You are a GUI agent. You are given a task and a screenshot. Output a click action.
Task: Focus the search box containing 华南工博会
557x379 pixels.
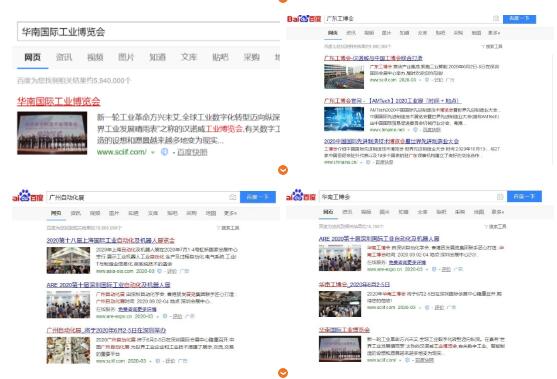(x=413, y=196)
